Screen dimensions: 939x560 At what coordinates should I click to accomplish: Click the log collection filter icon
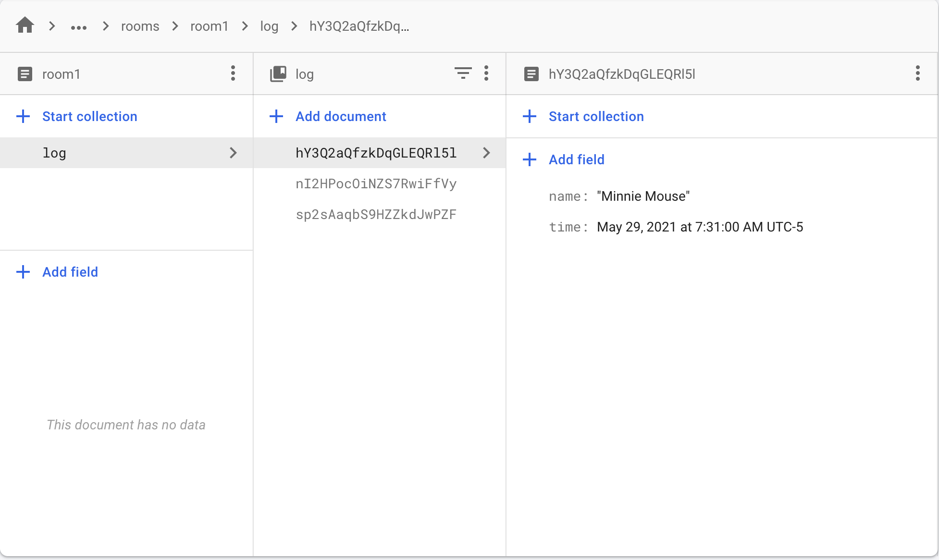click(x=463, y=73)
